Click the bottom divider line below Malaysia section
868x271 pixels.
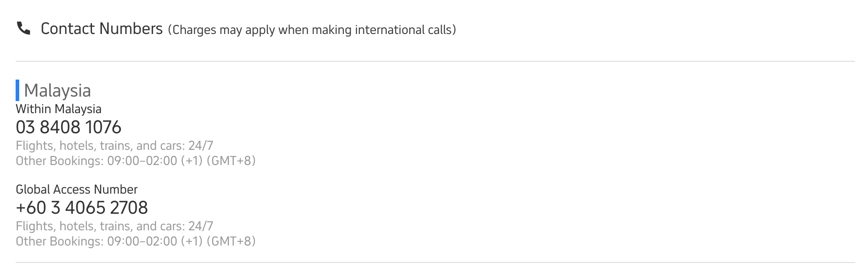(x=435, y=263)
